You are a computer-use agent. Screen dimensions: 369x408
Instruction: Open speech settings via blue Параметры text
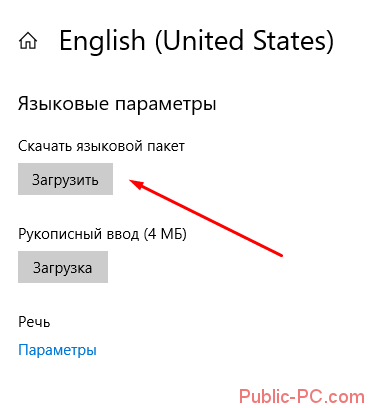57,350
